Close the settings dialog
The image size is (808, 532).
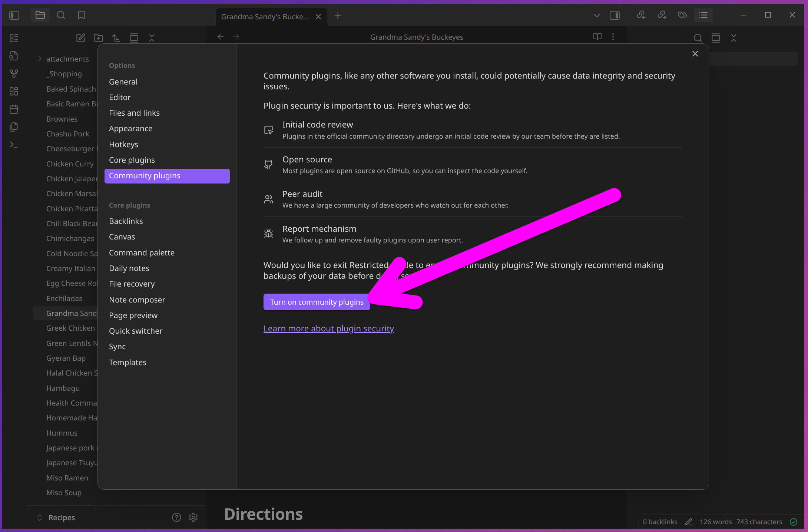[695, 54]
